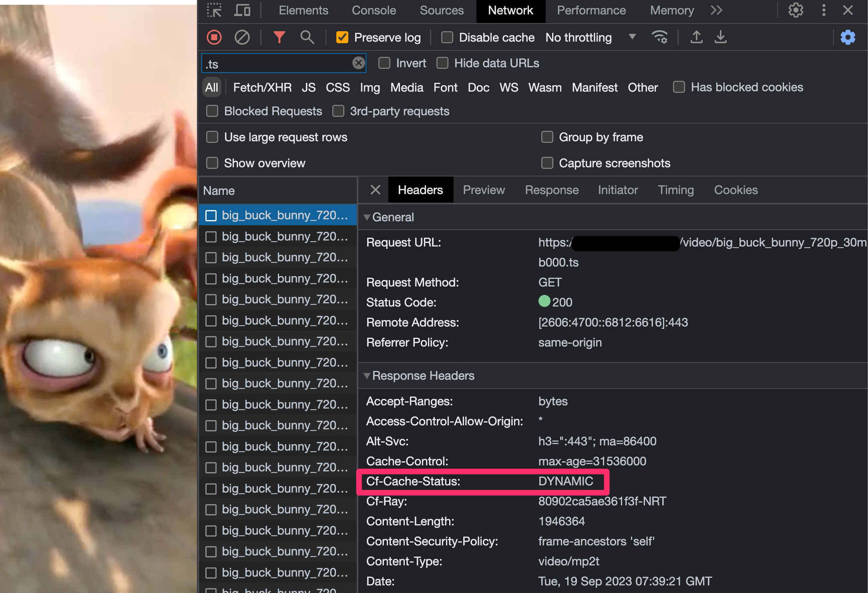
Task: Collapse the Response Headers section
Action: click(366, 376)
